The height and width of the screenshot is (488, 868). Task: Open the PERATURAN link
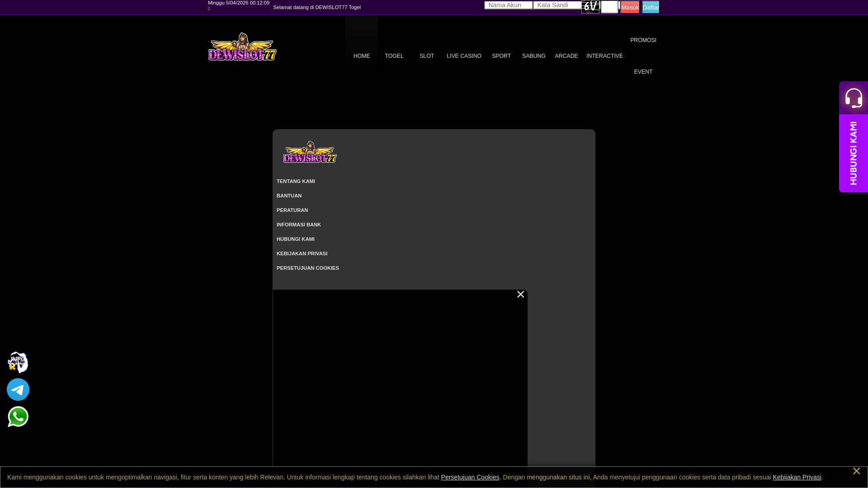292,210
